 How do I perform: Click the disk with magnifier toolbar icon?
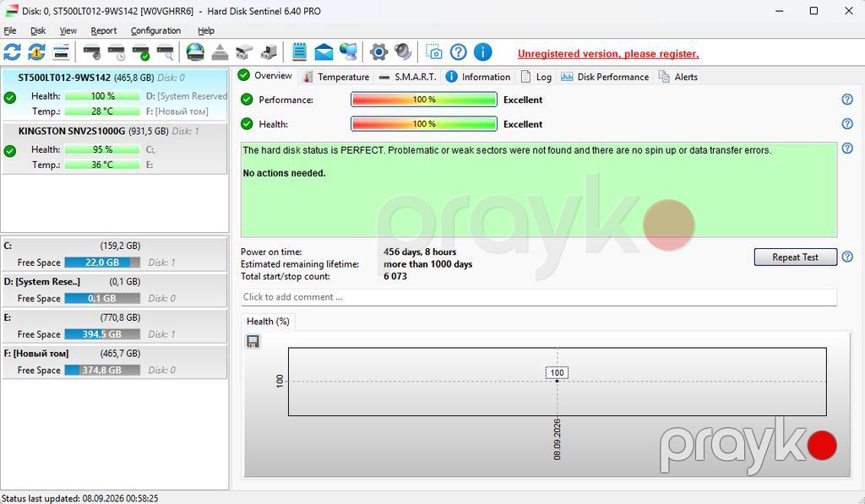[x=165, y=52]
